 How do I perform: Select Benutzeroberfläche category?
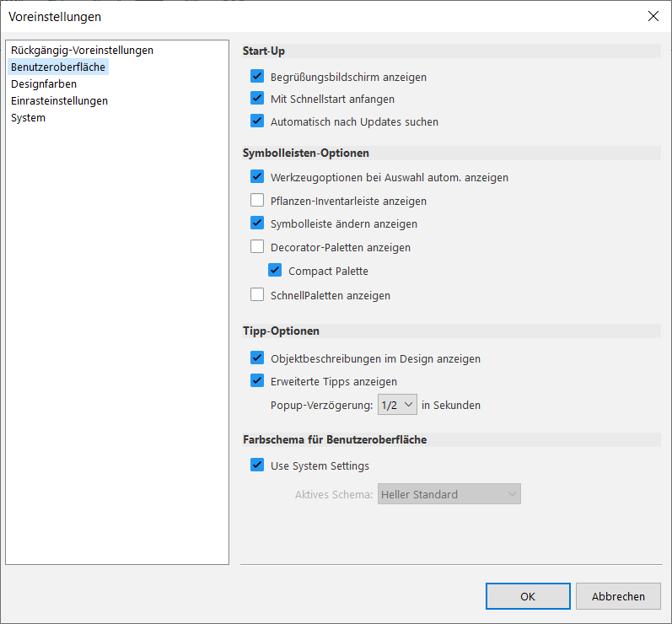58,67
